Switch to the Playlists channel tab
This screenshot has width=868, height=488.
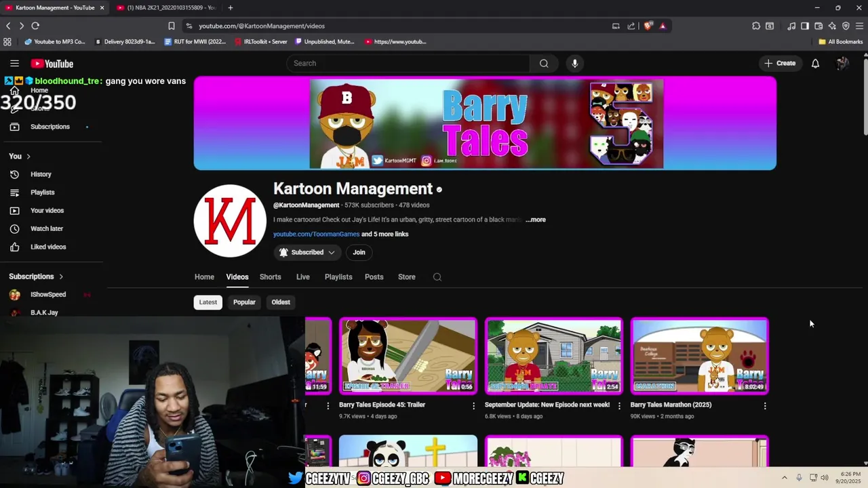pyautogui.click(x=338, y=277)
